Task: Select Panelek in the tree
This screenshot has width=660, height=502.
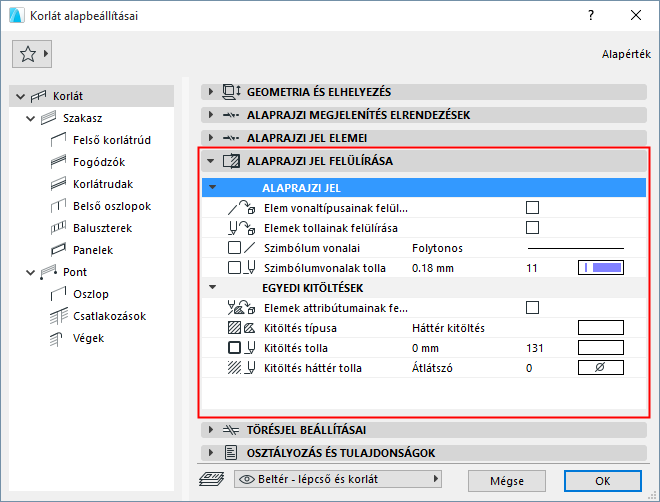Action: 93,250
